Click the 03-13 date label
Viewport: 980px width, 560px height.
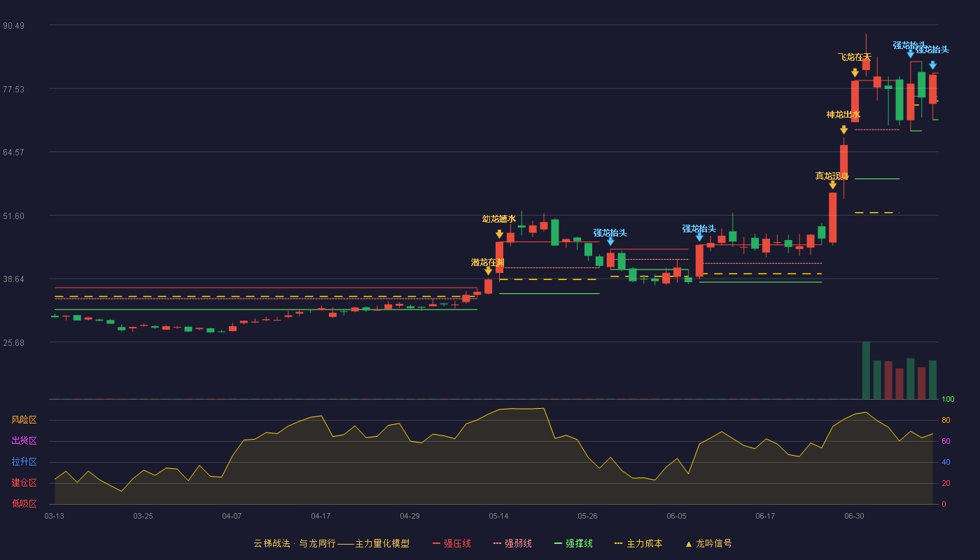point(54,516)
